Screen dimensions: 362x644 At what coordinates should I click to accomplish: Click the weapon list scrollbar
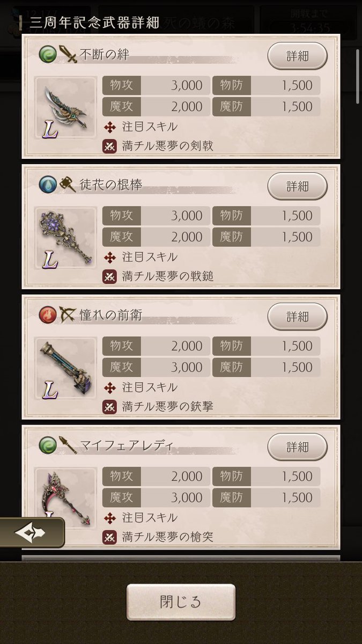[x=358, y=77]
